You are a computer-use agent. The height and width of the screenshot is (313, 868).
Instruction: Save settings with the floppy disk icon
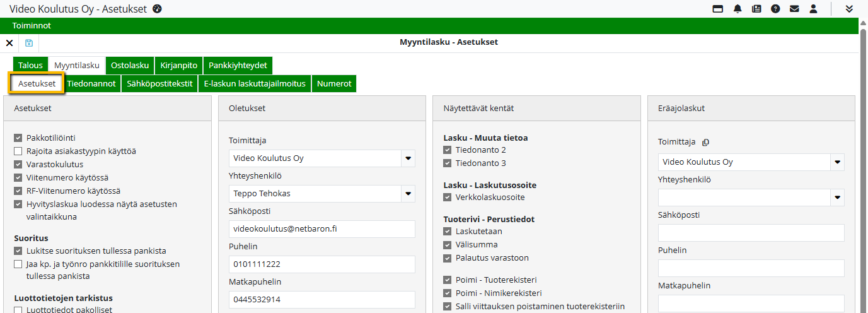[x=29, y=43]
